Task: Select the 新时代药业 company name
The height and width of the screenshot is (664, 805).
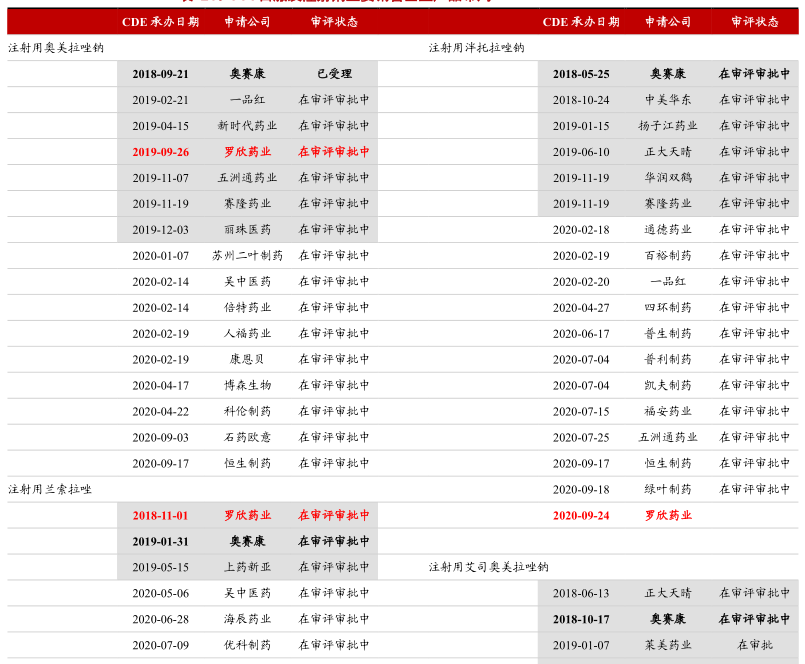Action: pos(247,126)
